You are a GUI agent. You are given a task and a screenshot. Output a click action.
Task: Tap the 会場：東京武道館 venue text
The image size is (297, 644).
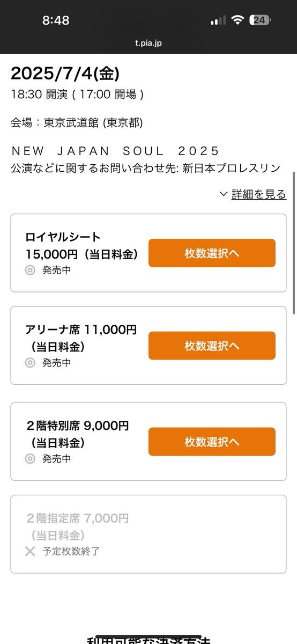pyautogui.click(x=77, y=123)
